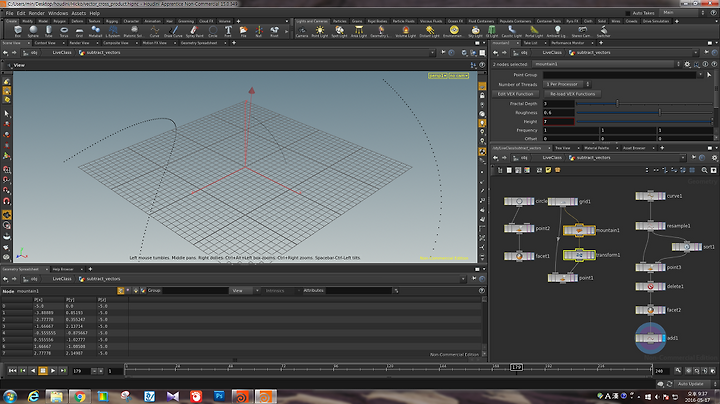
Task: Open Number of Threads dropdown
Action: click(567, 84)
